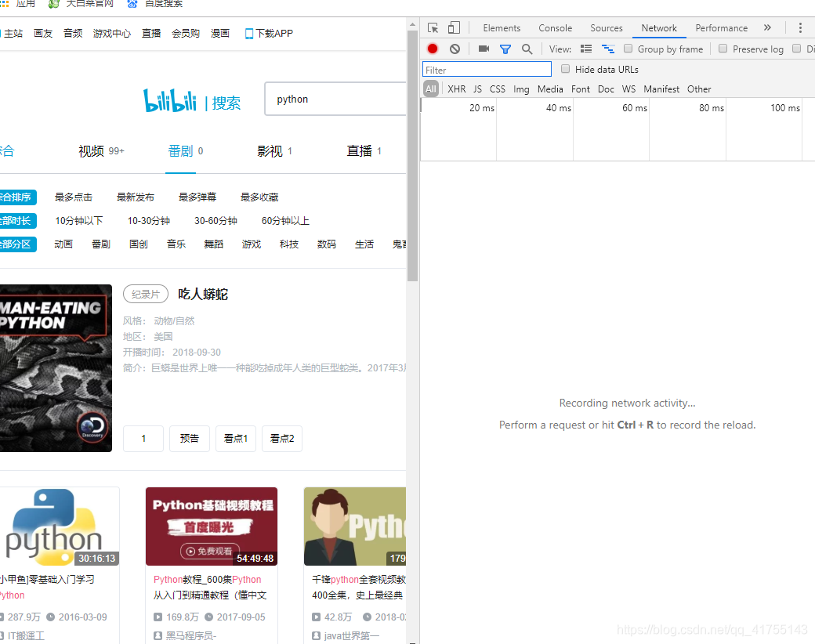Filter requests by All
This screenshot has height=644, width=815.
(x=431, y=89)
